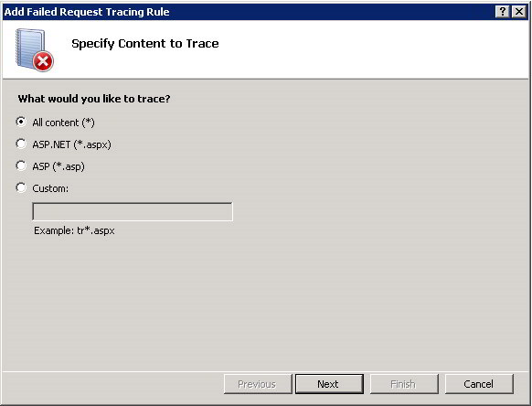
Task: Click the All content (*) label text
Action: point(63,123)
